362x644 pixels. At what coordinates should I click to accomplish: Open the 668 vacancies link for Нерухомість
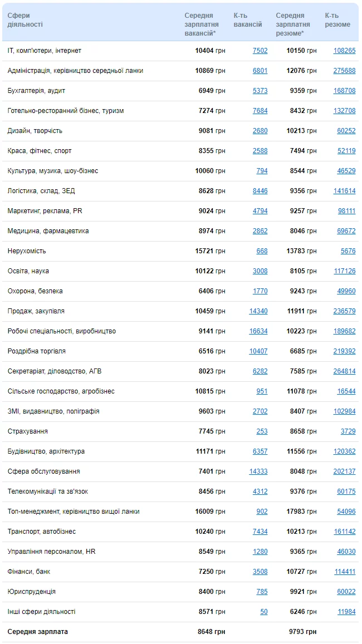click(x=262, y=251)
